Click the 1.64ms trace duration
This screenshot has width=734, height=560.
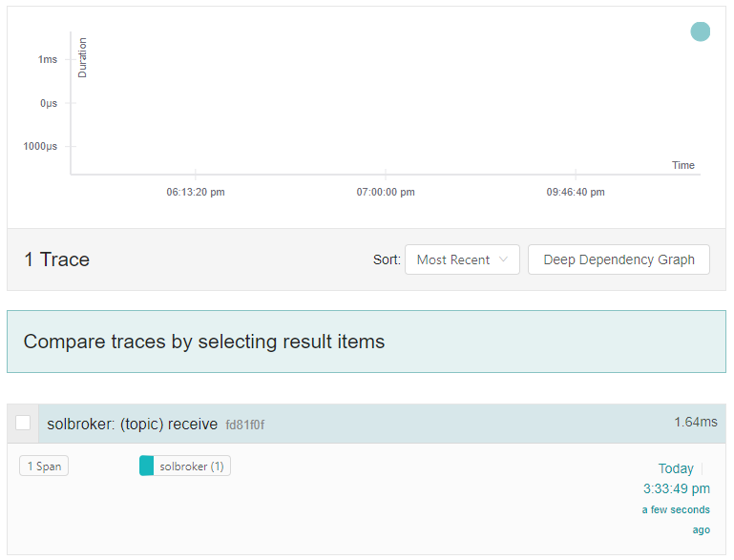695,422
